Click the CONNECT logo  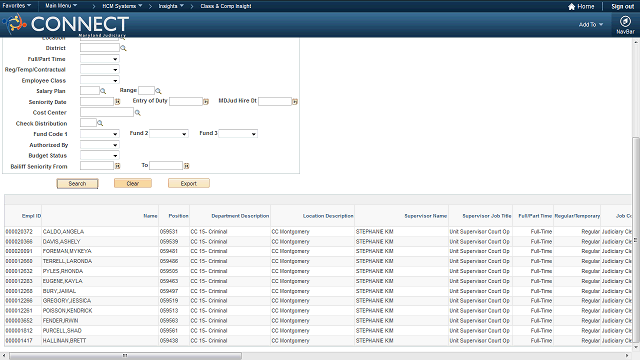[x=66, y=24]
